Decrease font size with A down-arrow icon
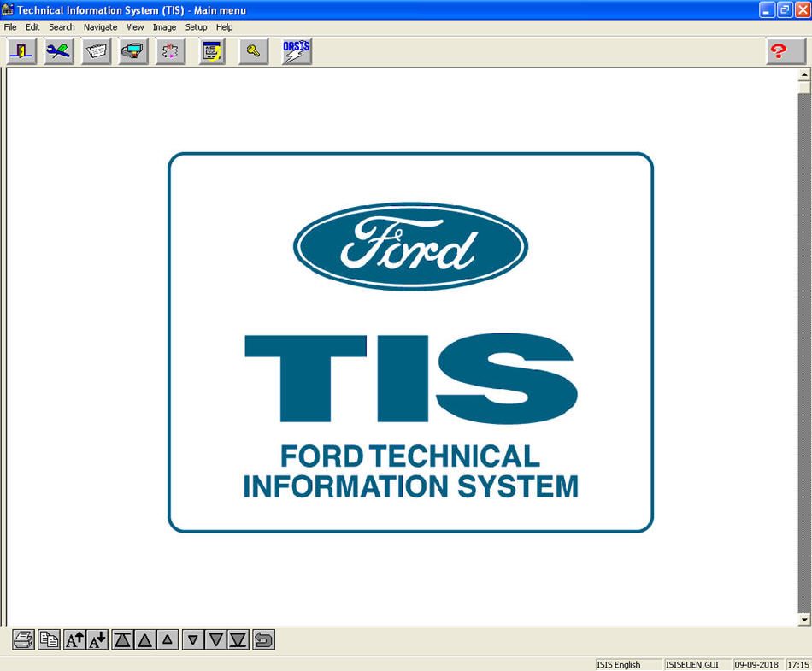812x671 pixels. [x=97, y=640]
